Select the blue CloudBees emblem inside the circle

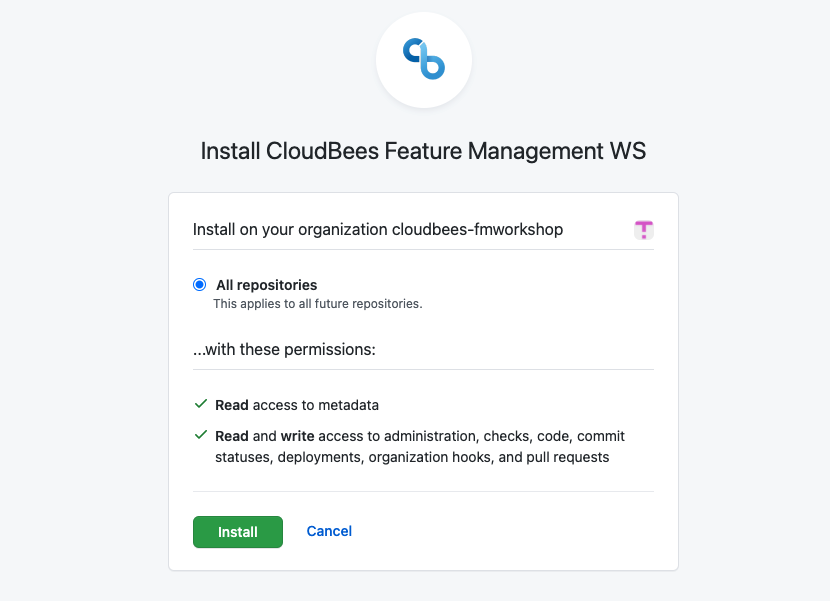pyautogui.click(x=423, y=59)
